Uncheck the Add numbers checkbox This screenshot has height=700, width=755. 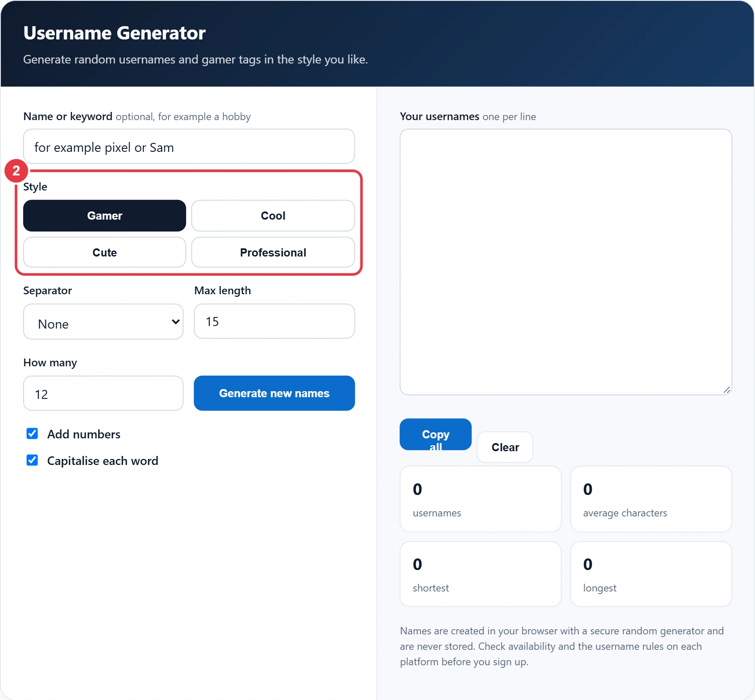(32, 434)
